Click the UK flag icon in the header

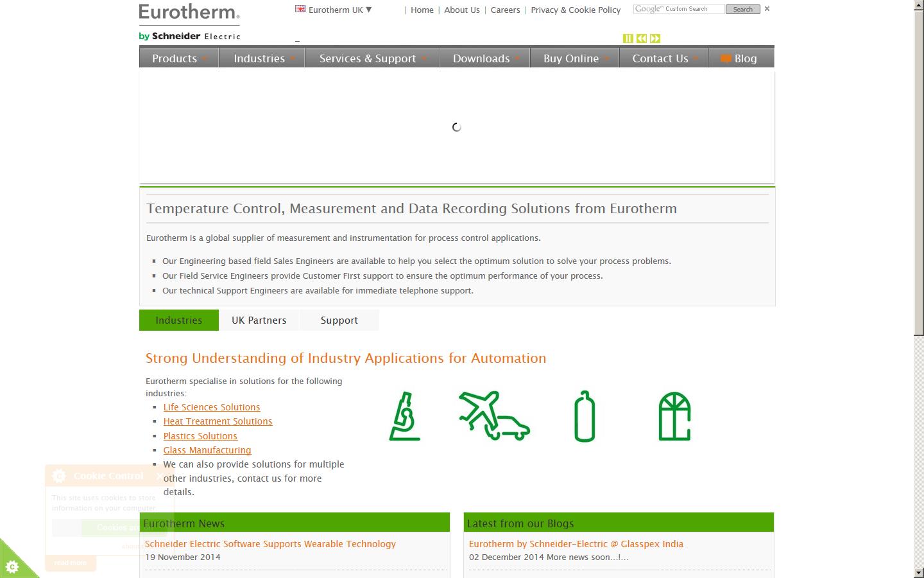pyautogui.click(x=299, y=9)
